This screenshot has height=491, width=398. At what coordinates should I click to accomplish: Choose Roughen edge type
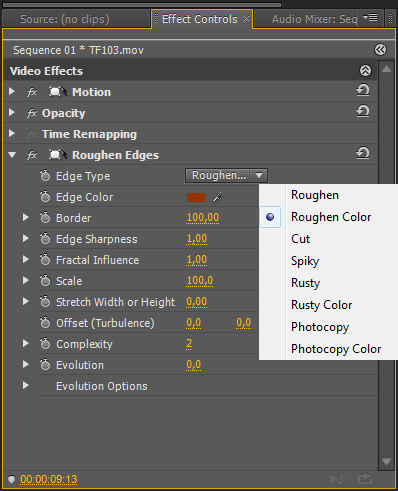(x=328, y=195)
